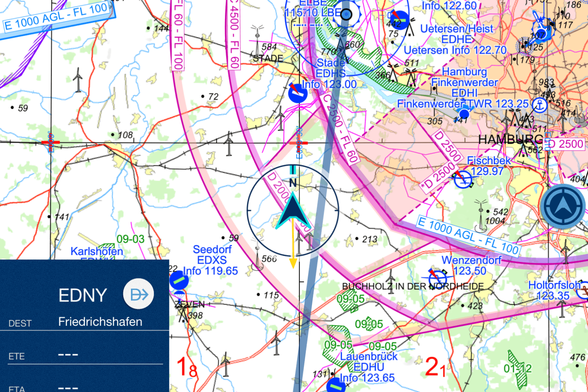Tap the Direct-To button beside EDNY

[139, 294]
